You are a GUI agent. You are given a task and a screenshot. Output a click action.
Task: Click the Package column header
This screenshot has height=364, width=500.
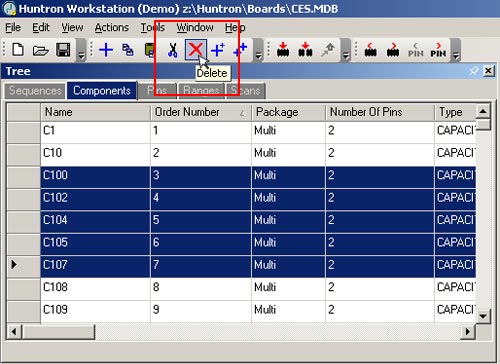click(288, 112)
